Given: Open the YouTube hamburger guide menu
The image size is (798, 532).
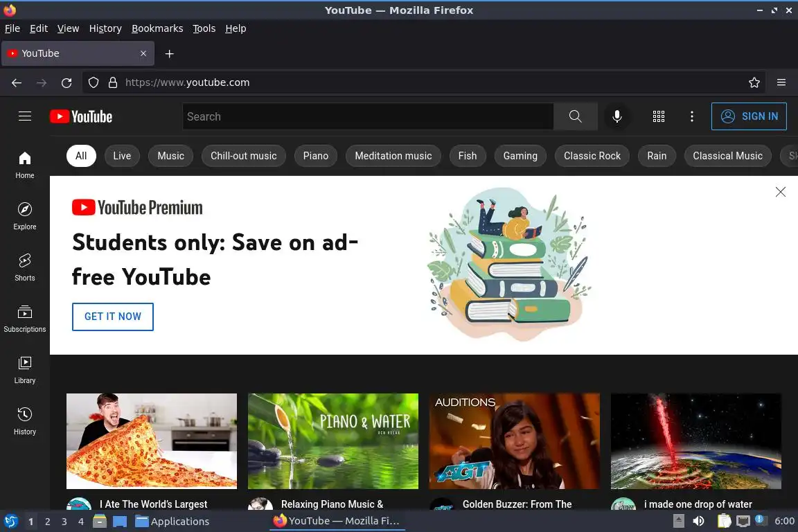Looking at the screenshot, I should (x=25, y=116).
